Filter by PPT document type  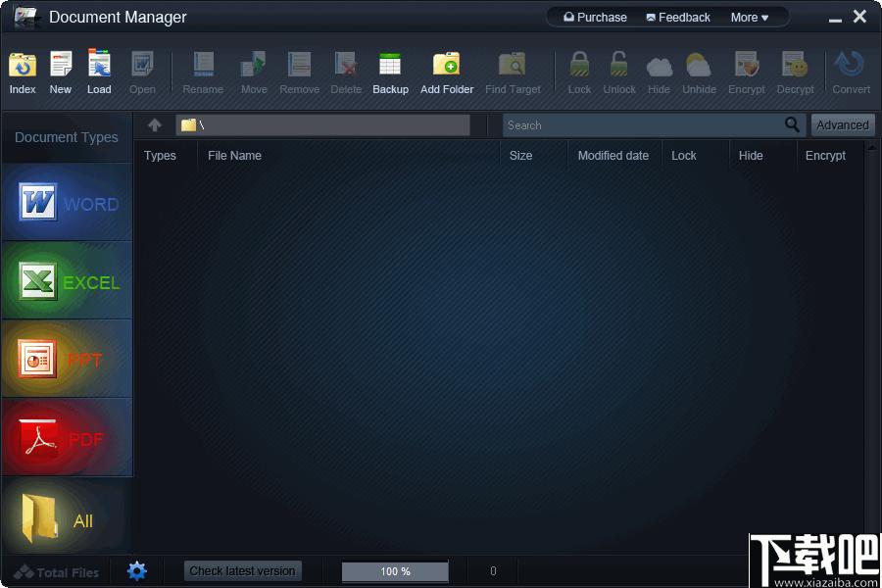pyautogui.click(x=67, y=359)
